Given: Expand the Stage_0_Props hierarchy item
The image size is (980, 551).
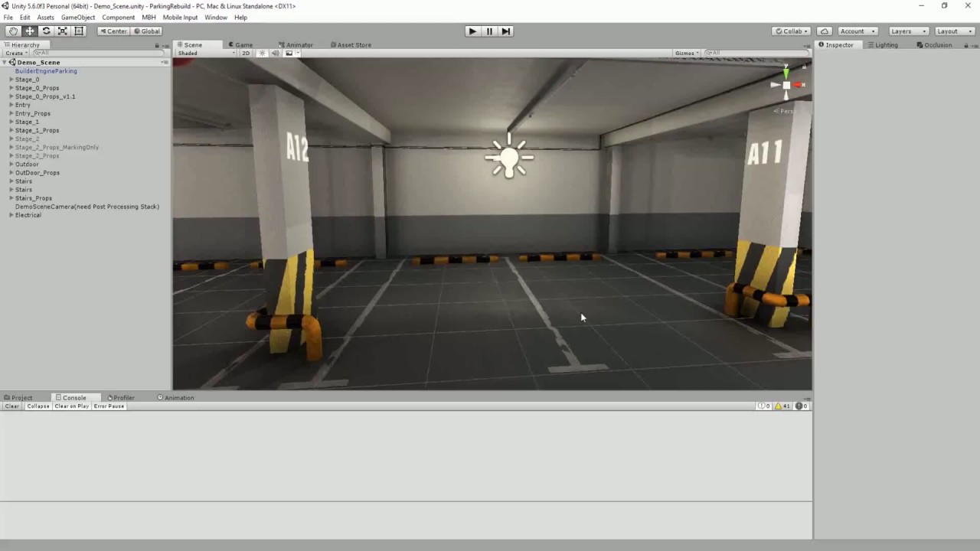Looking at the screenshot, I should click(x=11, y=88).
